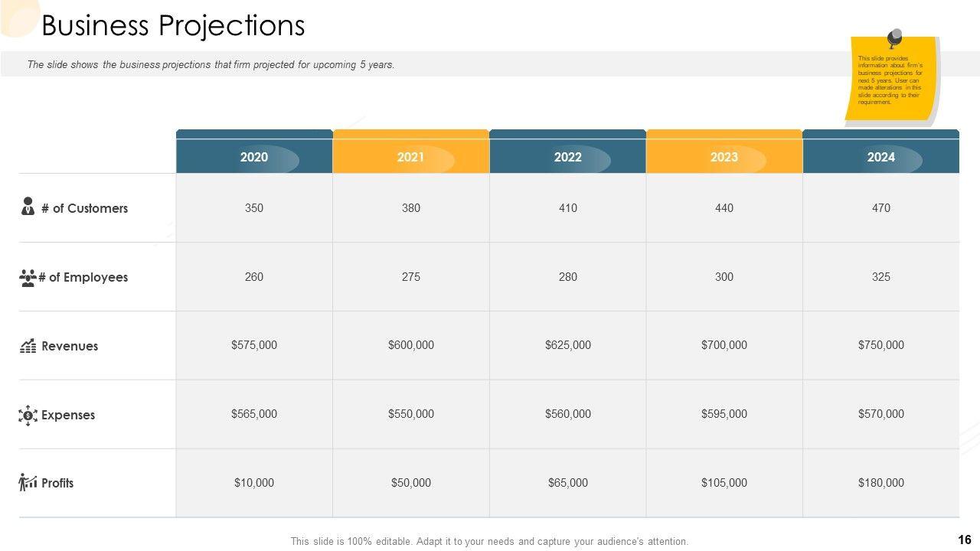Click the pushpin on the sticky note

pos(893,37)
